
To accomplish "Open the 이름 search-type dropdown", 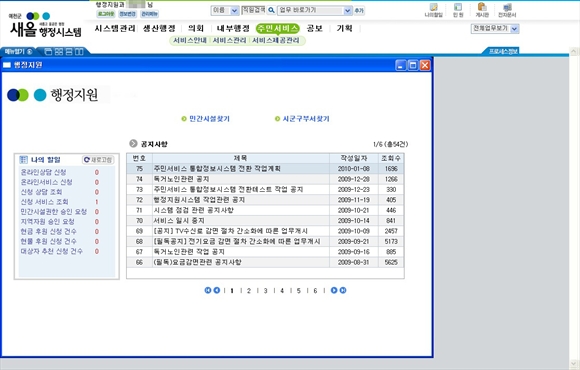I will (225, 10).
